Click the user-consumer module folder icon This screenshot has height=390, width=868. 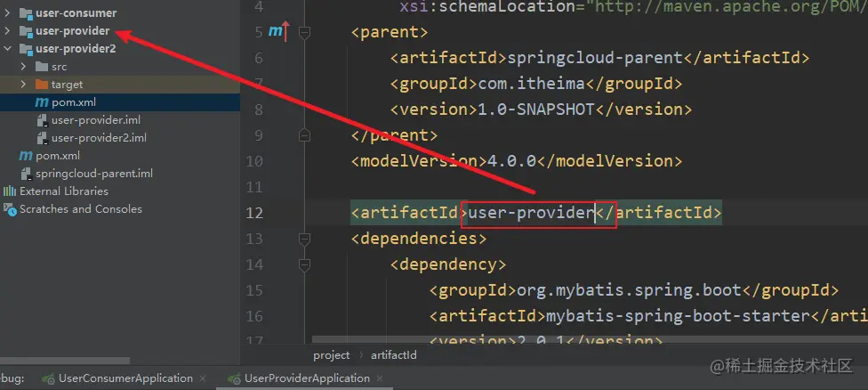click(26, 12)
